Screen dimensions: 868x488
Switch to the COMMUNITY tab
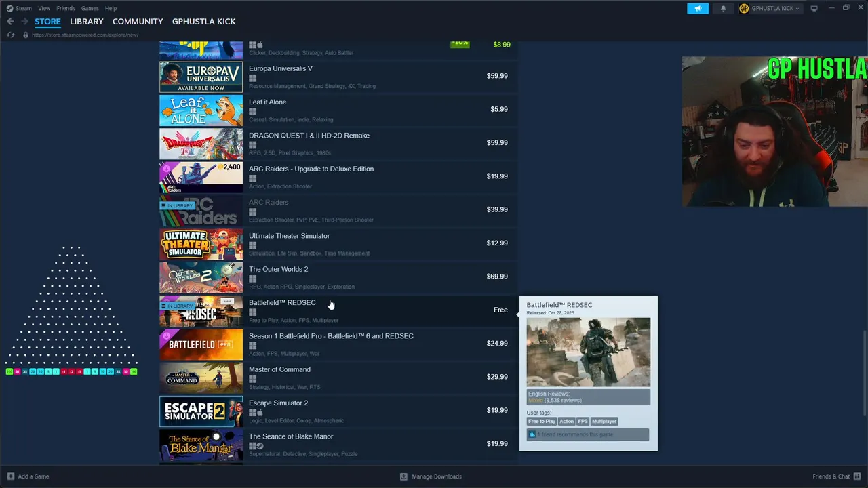(x=138, y=22)
